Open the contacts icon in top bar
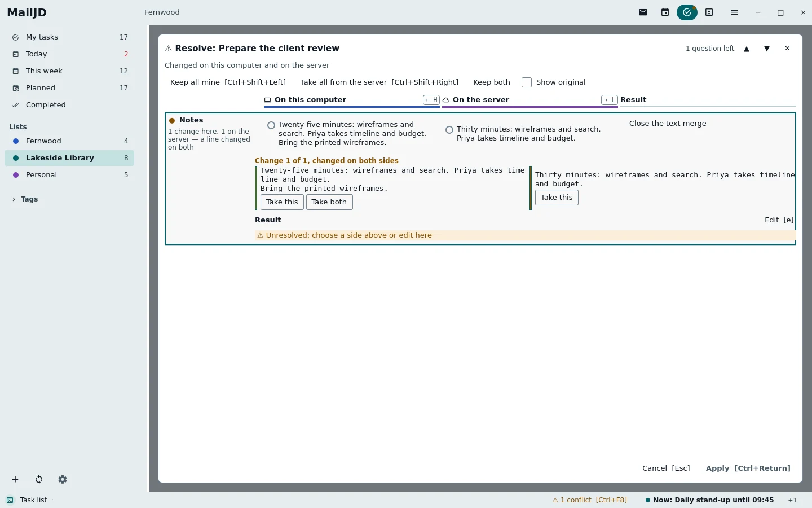This screenshot has height=508, width=812. [x=709, y=12]
